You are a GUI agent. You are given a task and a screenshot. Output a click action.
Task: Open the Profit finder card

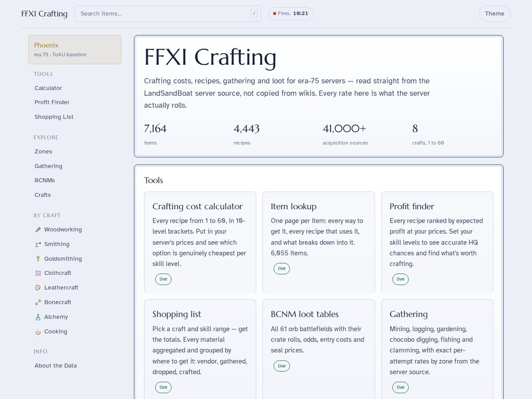pyautogui.click(x=437, y=243)
